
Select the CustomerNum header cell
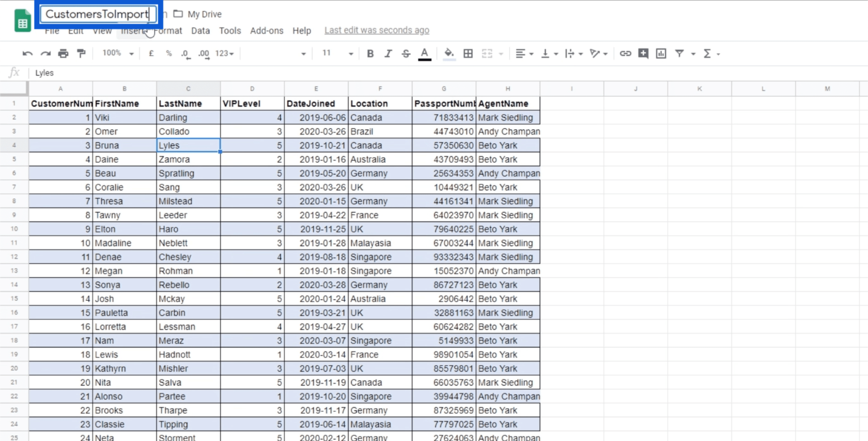click(x=60, y=103)
